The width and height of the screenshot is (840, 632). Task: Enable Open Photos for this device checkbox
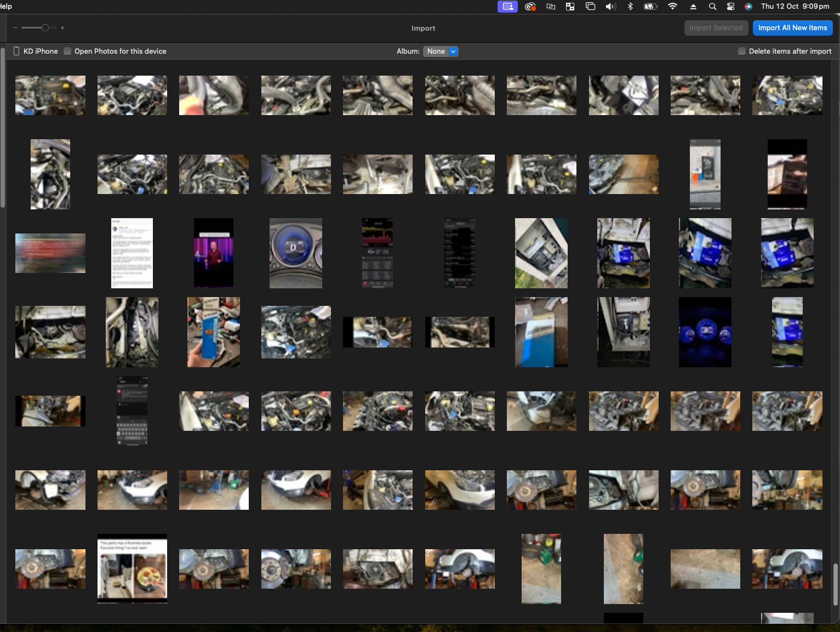pos(67,51)
